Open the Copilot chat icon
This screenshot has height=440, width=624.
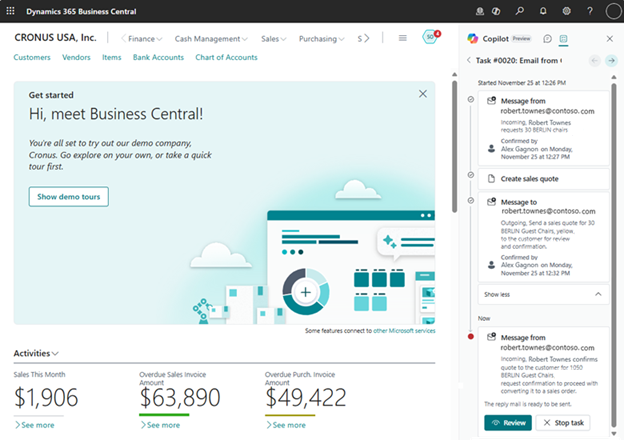[547, 39]
